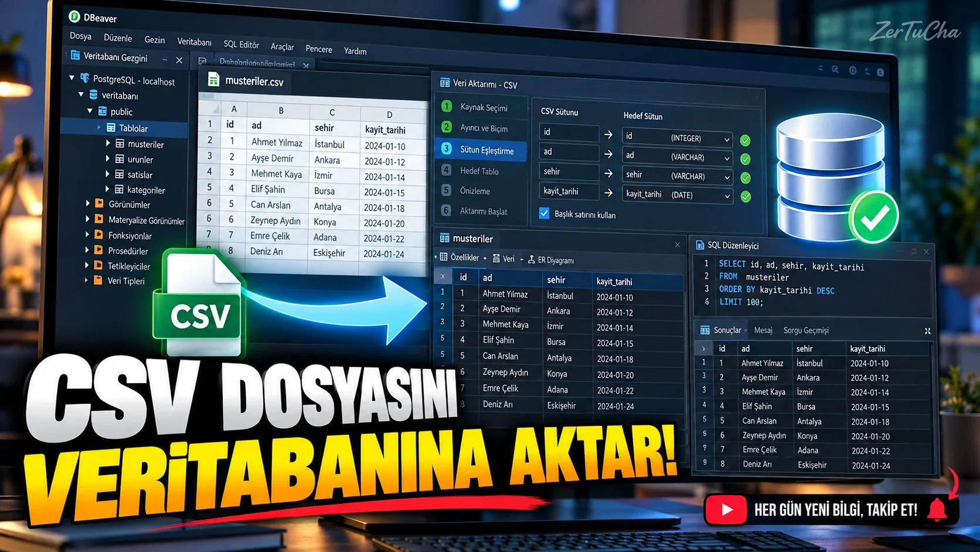Collapse the veritabanı database node
Screen dimensions: 980x552
[81, 94]
